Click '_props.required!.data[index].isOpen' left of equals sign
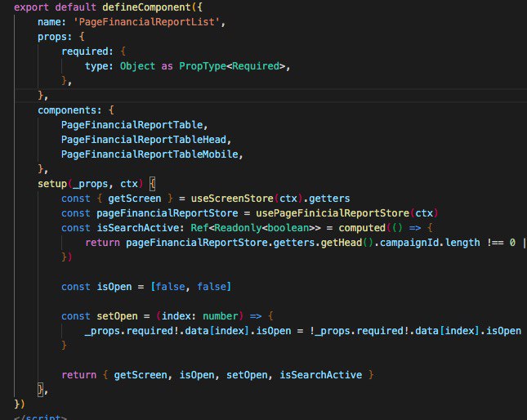This screenshot has height=420, width=527. pyautogui.click(x=188, y=331)
